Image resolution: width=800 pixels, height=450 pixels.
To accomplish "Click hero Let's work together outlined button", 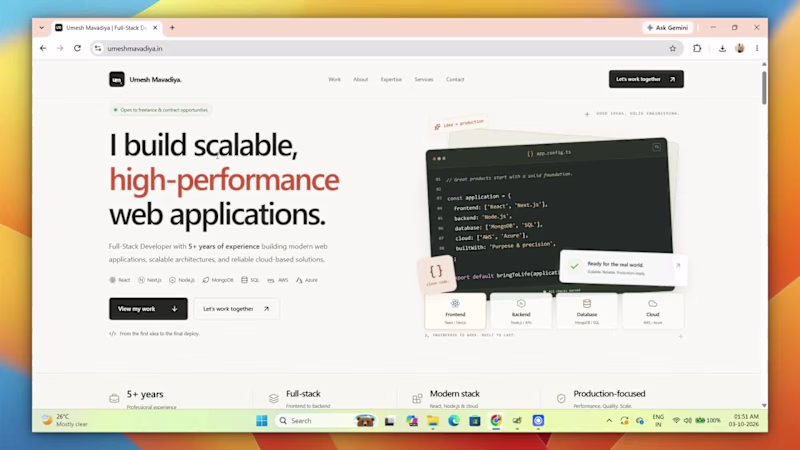I will (236, 309).
